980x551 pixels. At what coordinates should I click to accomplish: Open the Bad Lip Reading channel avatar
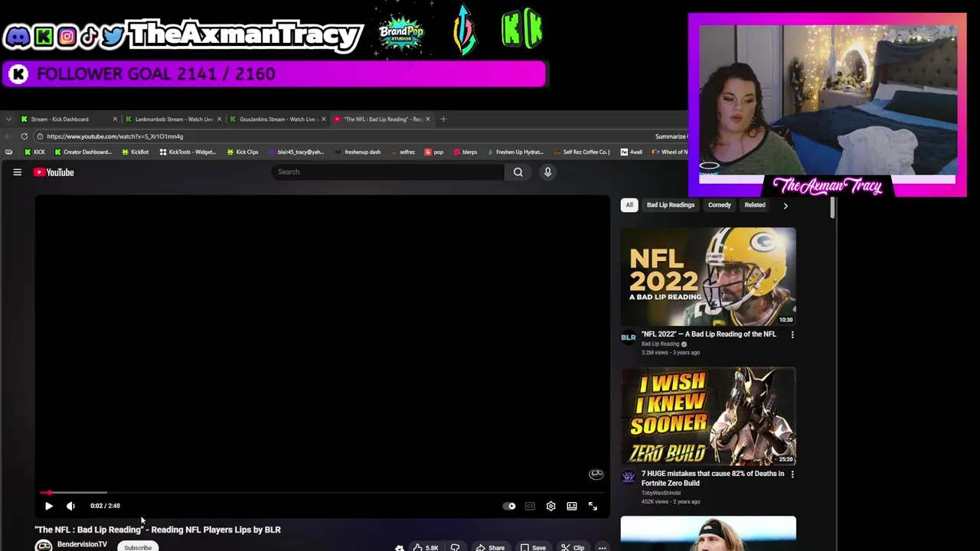coord(629,337)
